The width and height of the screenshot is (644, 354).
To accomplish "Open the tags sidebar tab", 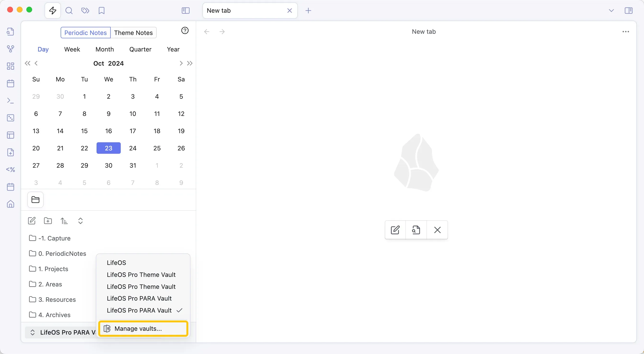I will click(x=85, y=11).
